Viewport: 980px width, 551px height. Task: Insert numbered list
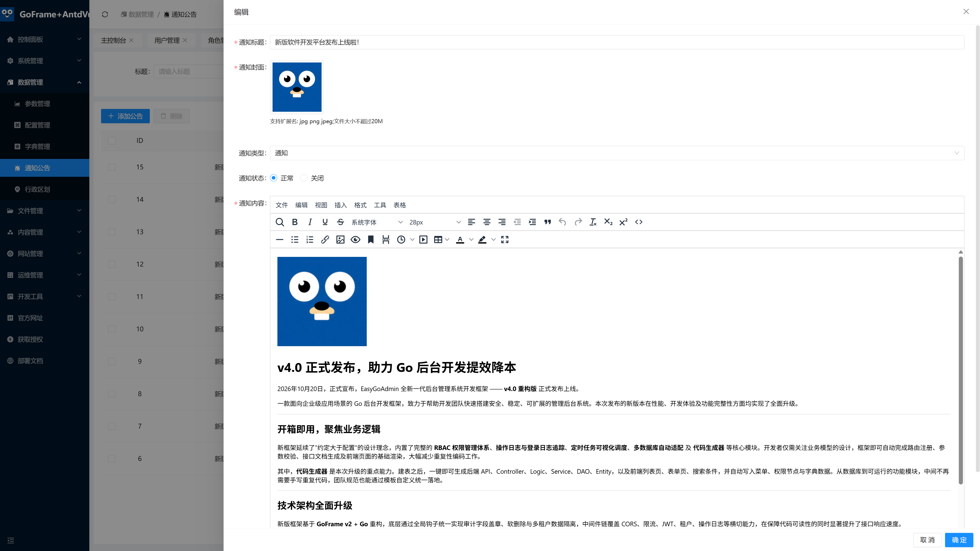310,240
